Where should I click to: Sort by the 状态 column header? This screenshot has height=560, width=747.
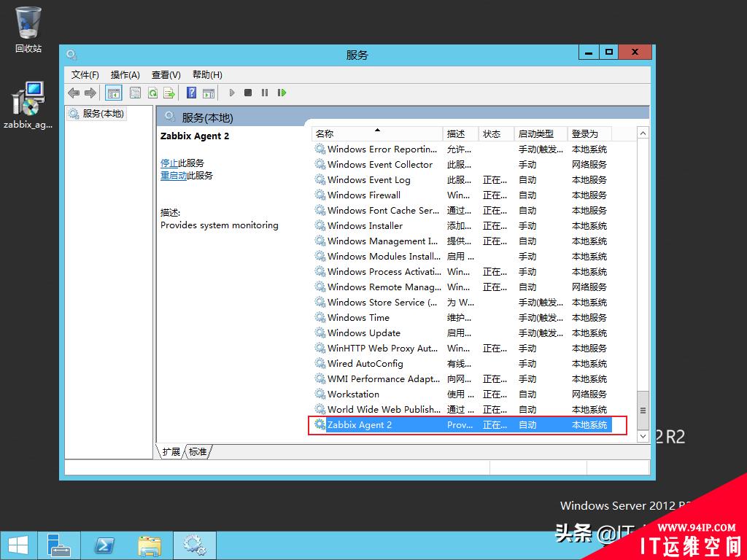(x=496, y=134)
